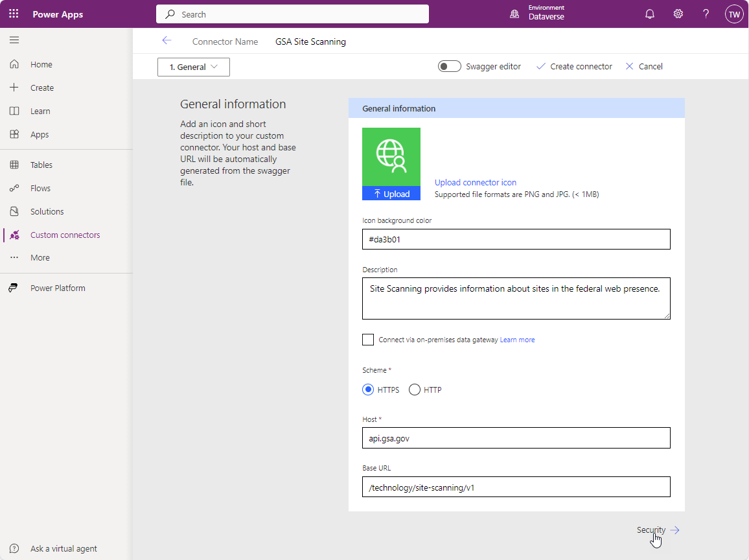The width and height of the screenshot is (749, 560).
Task: Click the Base URL input field
Action: pos(516,487)
